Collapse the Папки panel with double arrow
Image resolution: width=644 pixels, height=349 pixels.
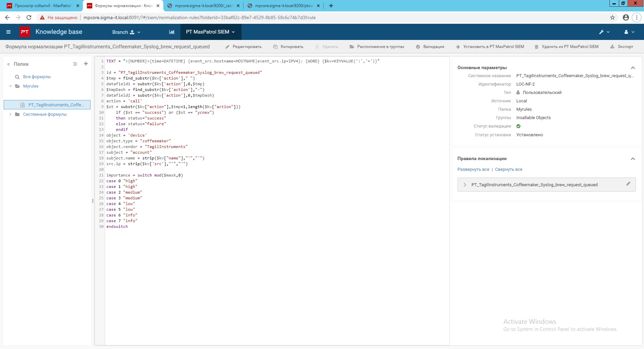click(8, 64)
